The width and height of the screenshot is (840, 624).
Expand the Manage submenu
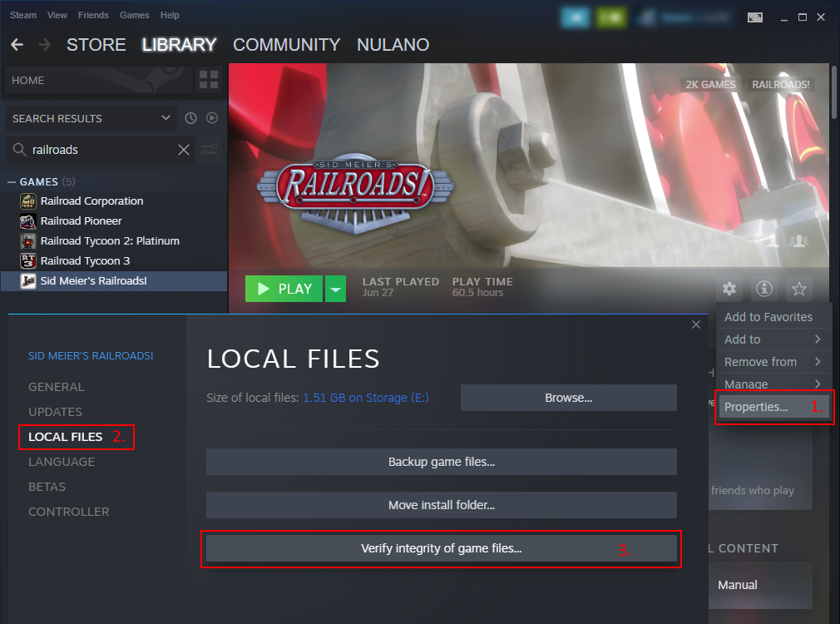click(773, 384)
